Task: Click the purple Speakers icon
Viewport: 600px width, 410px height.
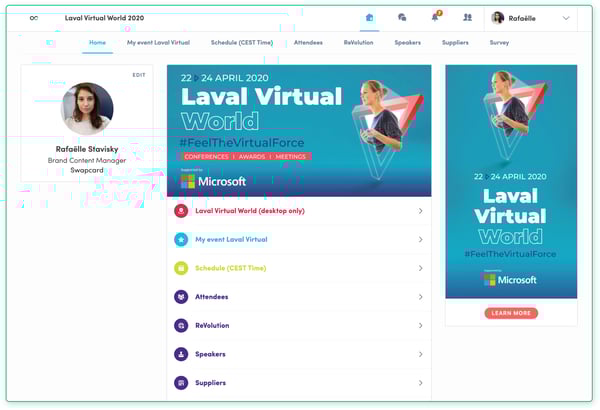Action: coord(181,354)
